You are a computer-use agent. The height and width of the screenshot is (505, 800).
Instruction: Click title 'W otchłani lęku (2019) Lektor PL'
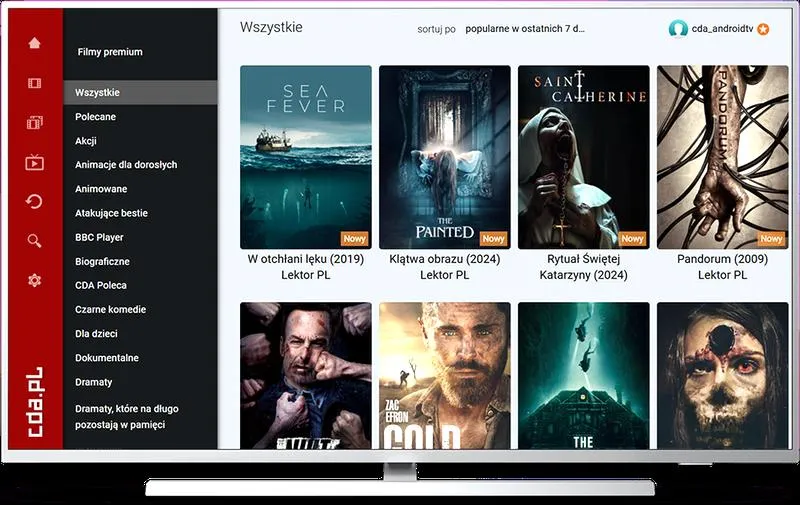pos(306,267)
